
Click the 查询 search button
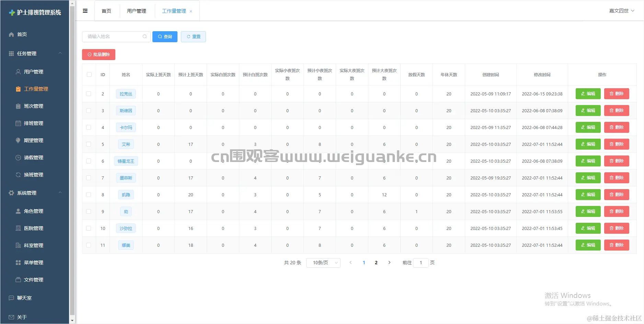click(x=165, y=37)
